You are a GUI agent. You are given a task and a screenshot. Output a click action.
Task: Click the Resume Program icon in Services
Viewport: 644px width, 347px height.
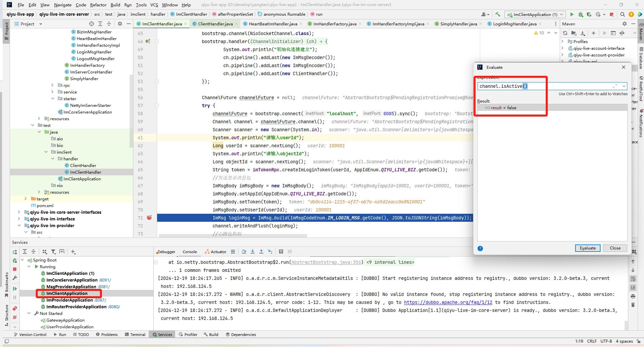coord(15,289)
